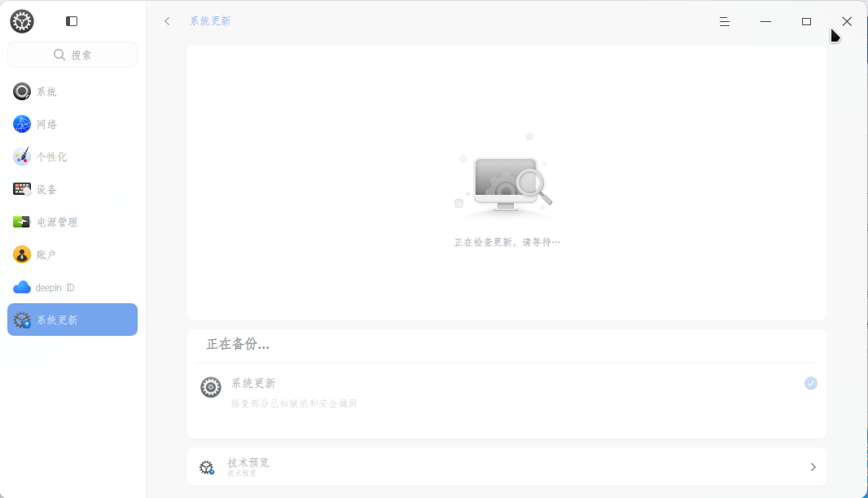868x498 pixels.
Task: Click the 正在检查更新，请等待 status text
Action: coord(507,242)
